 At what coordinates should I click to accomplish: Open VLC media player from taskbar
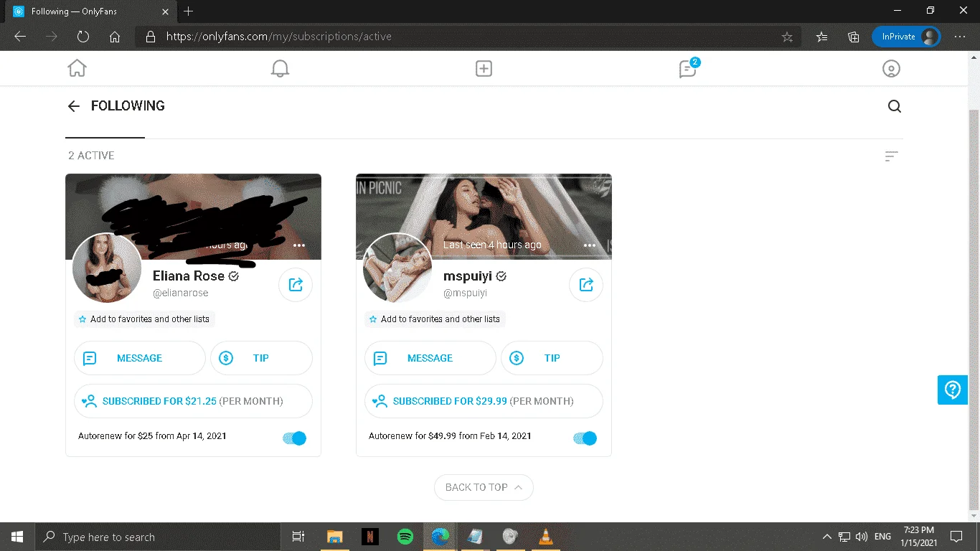pyautogui.click(x=545, y=537)
